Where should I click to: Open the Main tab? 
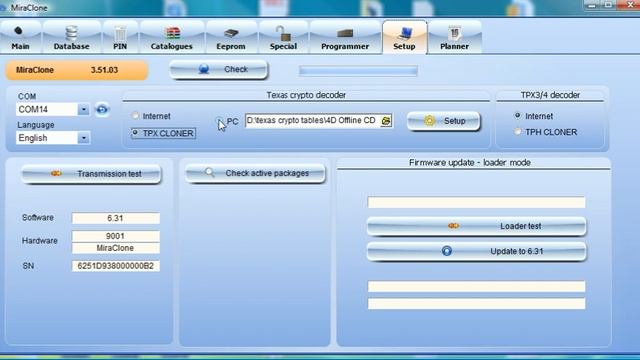click(x=20, y=38)
